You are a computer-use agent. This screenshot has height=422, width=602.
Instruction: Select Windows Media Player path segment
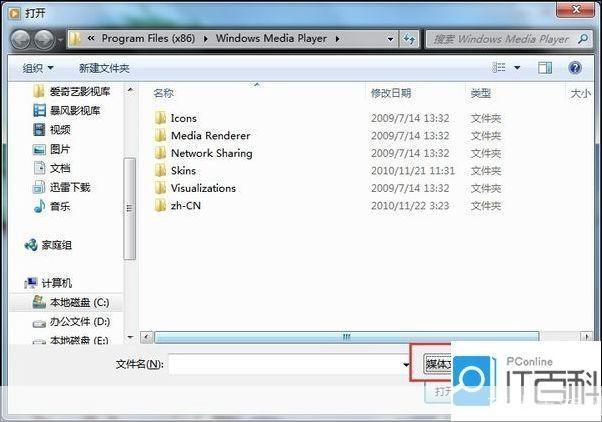[x=271, y=38]
